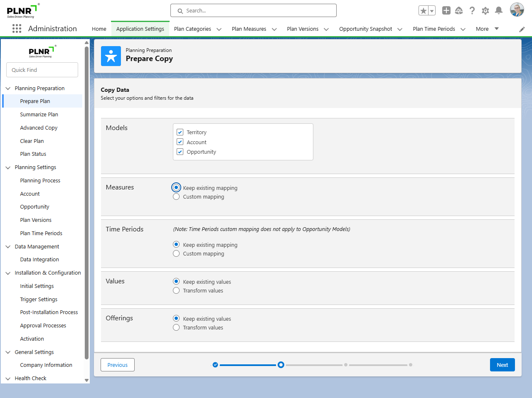This screenshot has height=398, width=532.
Task: Open Trigger Settings in sidebar
Action: tap(39, 299)
